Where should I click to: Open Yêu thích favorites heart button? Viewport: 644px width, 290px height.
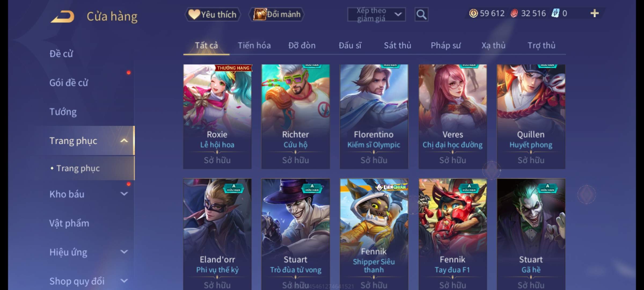pos(213,15)
